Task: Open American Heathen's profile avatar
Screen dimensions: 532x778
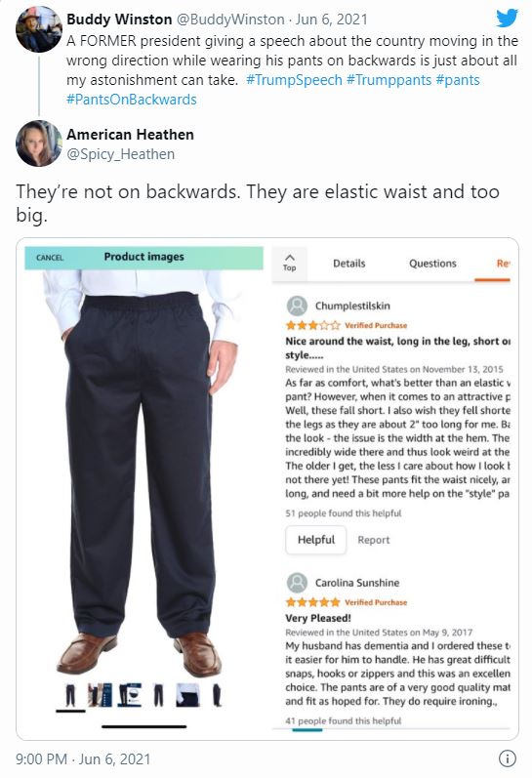Action: 39,143
